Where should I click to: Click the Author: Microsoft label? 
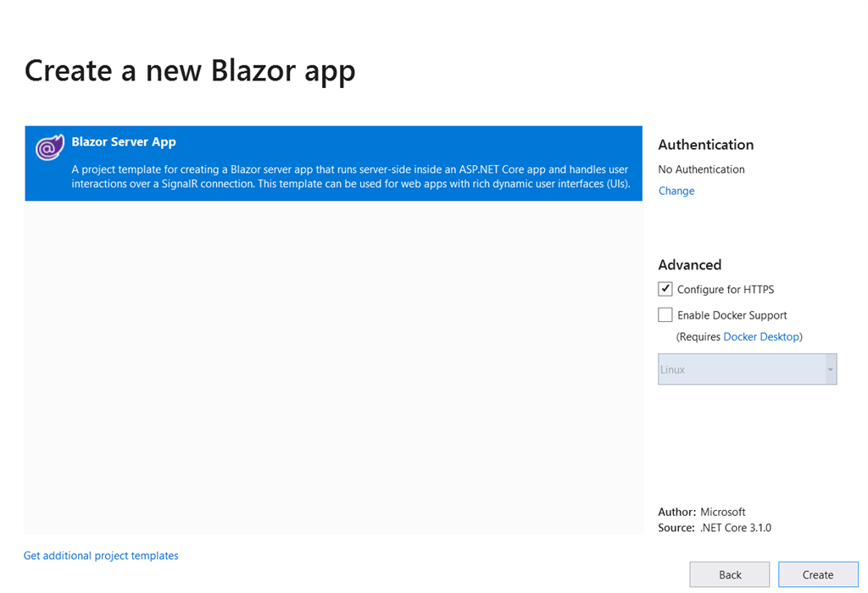701,512
